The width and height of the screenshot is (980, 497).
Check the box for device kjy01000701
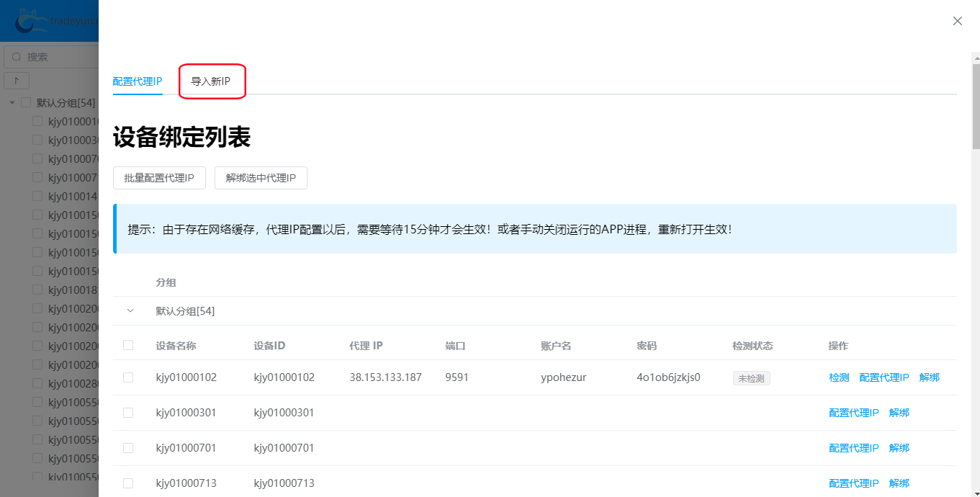tap(128, 448)
